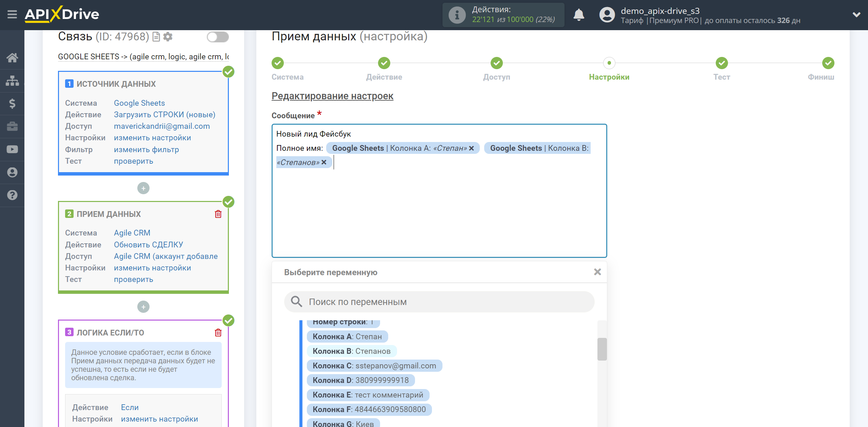
Task: Delete the Логика ЕСЛИ/ТО block
Action: pos(218,333)
